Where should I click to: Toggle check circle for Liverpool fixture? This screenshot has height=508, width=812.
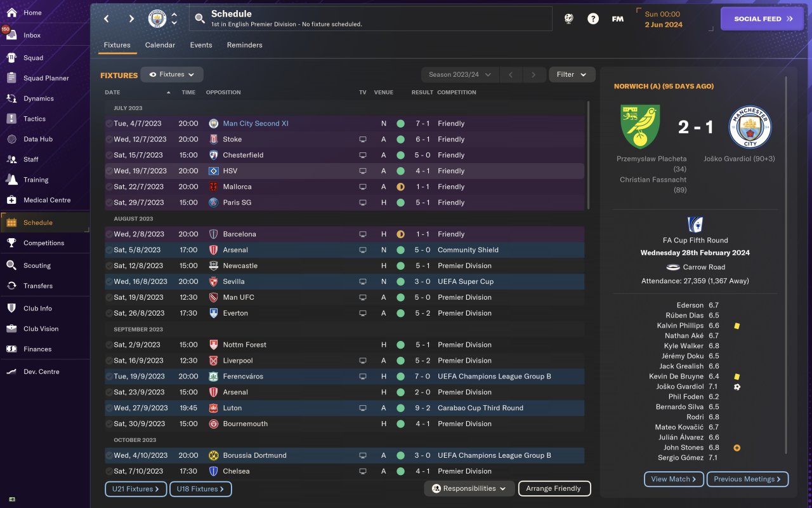(x=109, y=361)
